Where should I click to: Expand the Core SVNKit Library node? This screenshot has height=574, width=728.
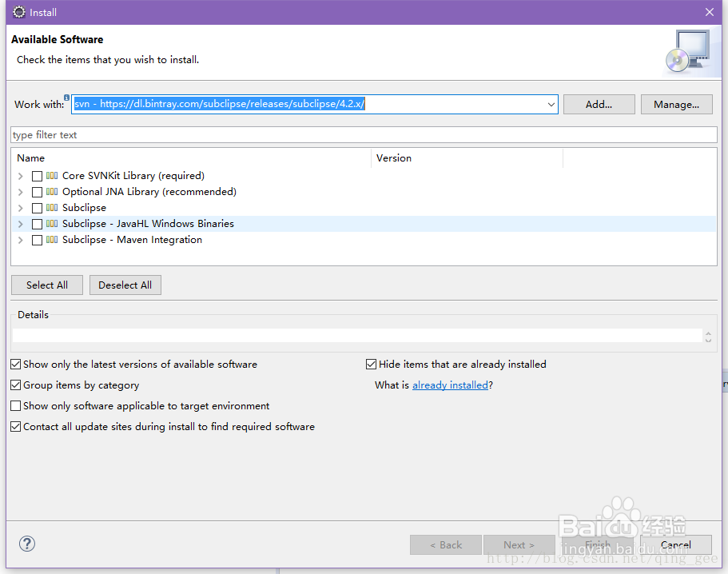pyautogui.click(x=21, y=176)
